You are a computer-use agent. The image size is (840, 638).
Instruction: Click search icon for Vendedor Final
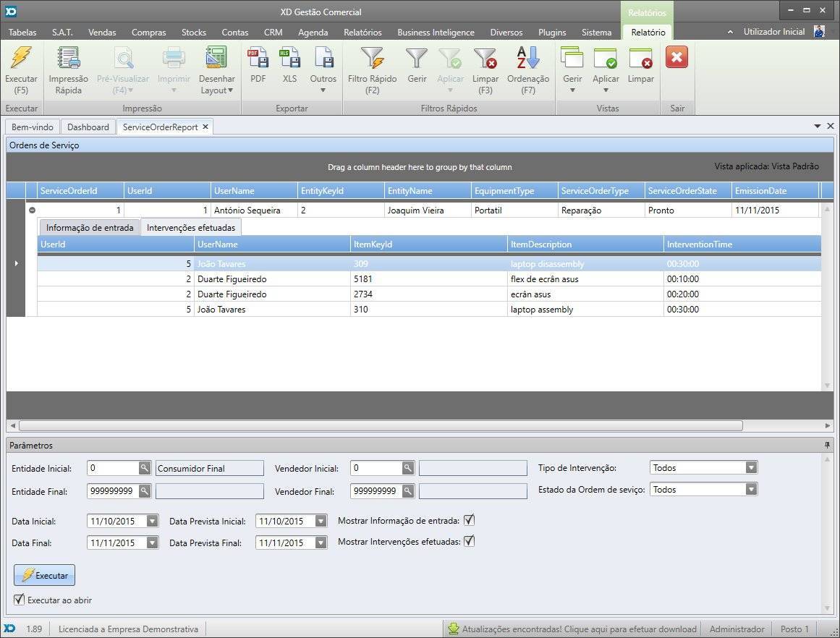click(407, 490)
